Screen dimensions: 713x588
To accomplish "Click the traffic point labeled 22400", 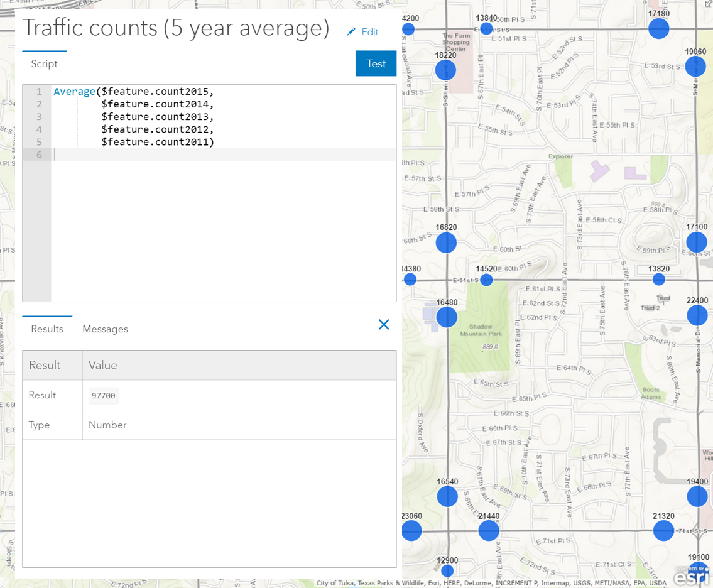I will point(697,315).
